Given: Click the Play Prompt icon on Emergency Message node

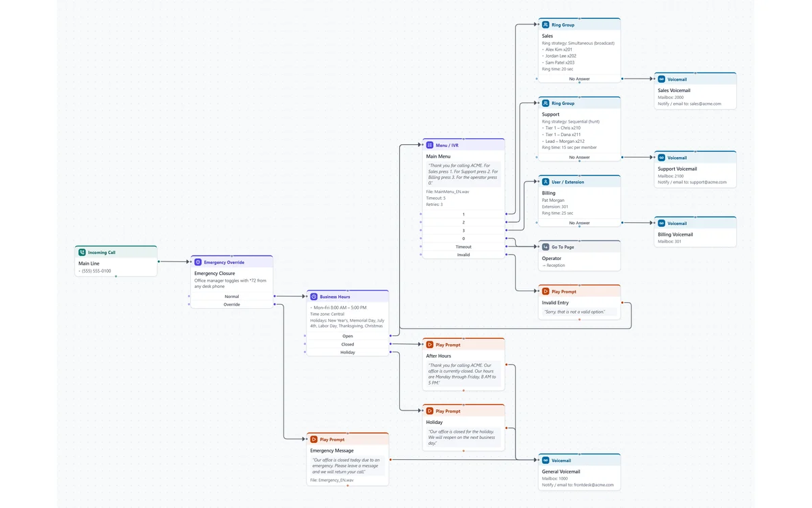Looking at the screenshot, I should coord(313,440).
